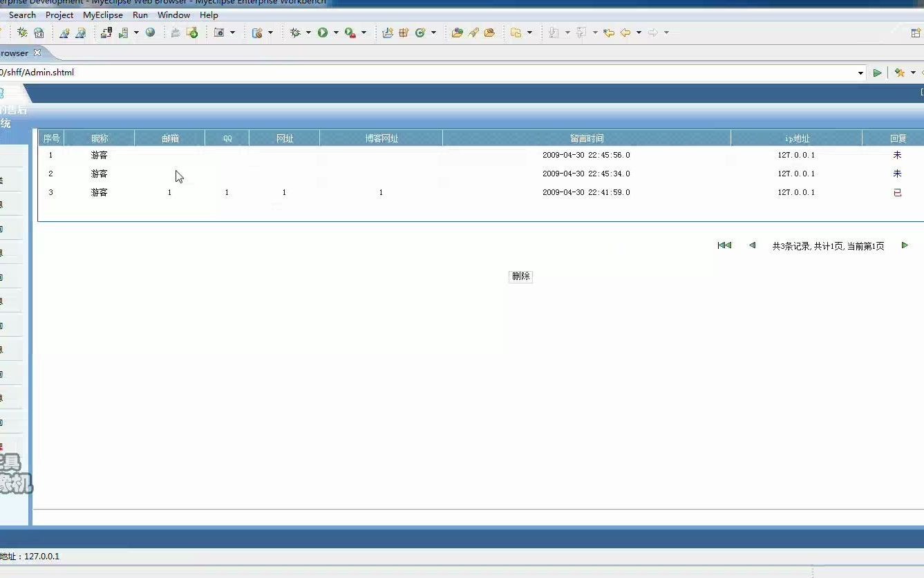Click 游客 in row 3

pos(100,192)
